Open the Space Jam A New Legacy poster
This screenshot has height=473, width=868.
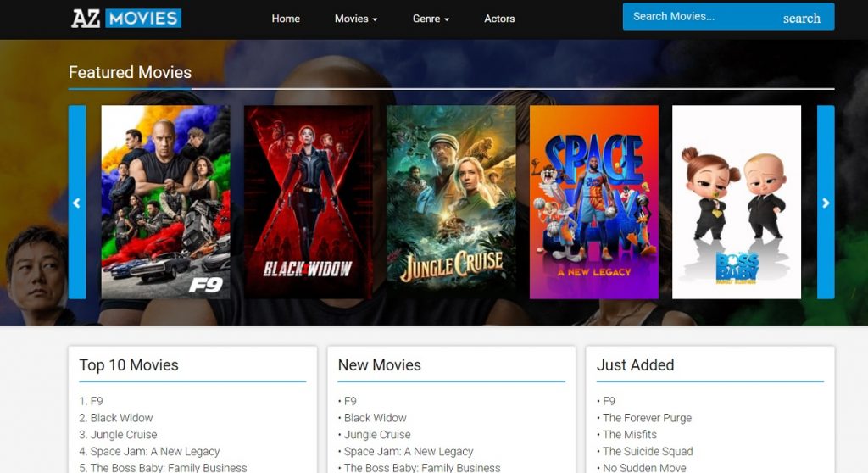[594, 202]
